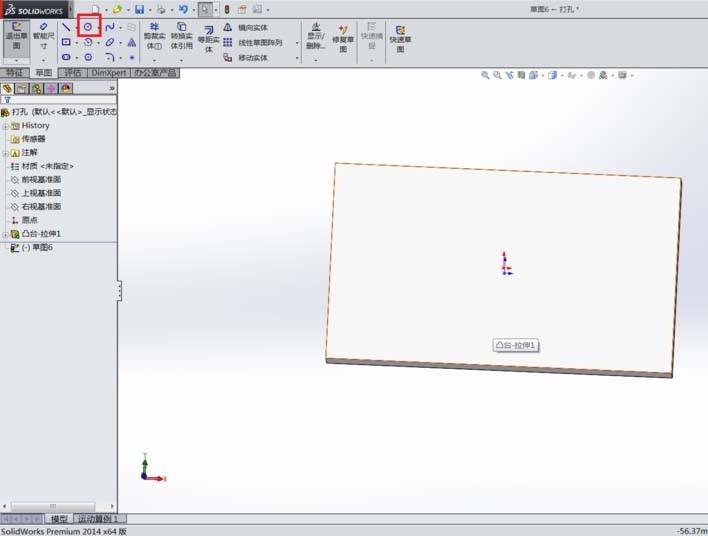This screenshot has width=708, height=536.
Task: Select the Sketch Fillet tool
Action: [x=110, y=57]
